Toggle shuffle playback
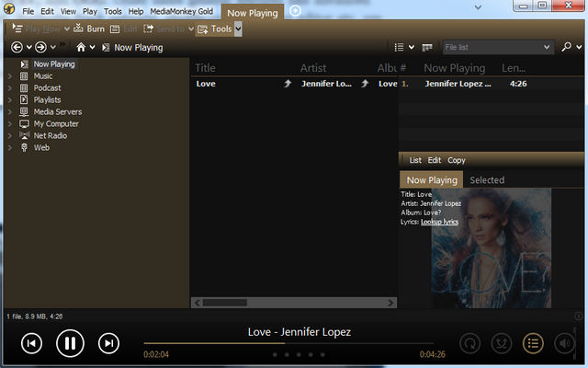 pyautogui.click(x=502, y=343)
